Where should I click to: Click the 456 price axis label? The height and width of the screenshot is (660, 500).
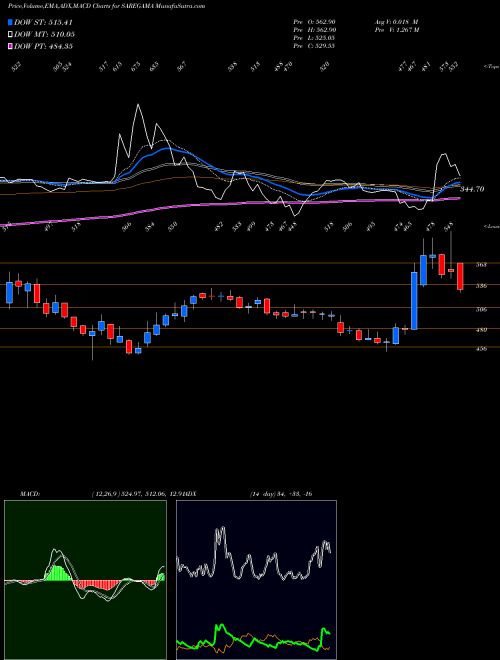click(x=482, y=349)
